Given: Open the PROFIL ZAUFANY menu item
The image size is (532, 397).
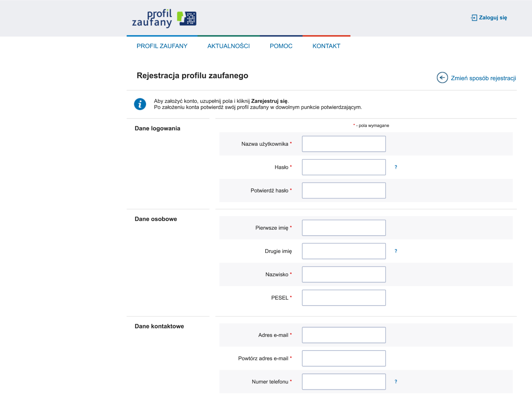Looking at the screenshot, I should click(x=162, y=46).
